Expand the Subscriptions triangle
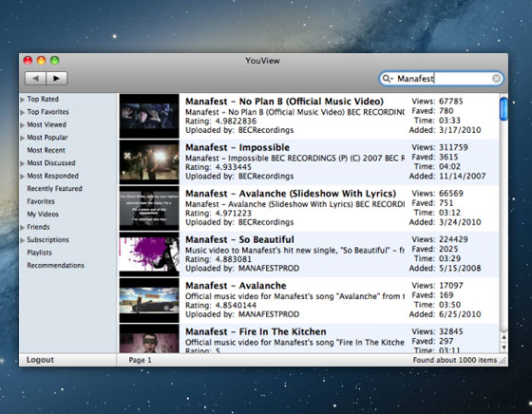The width and height of the screenshot is (532, 414). coord(23,240)
